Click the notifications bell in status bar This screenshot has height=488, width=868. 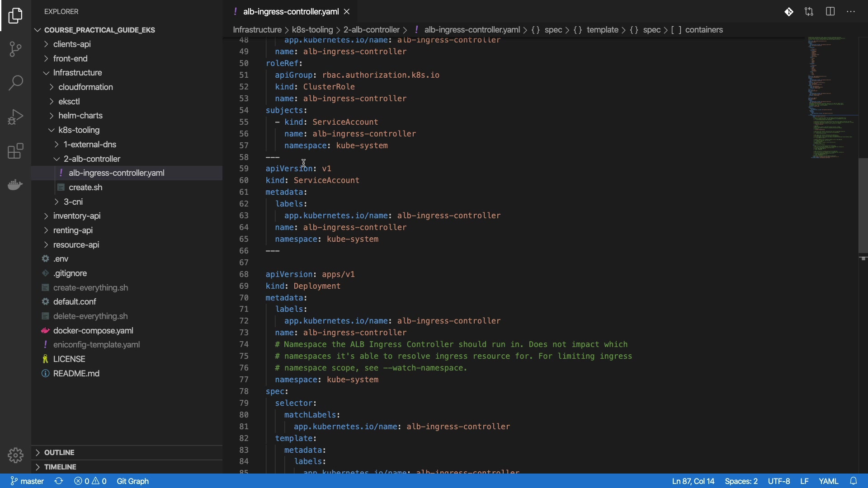[854, 481]
